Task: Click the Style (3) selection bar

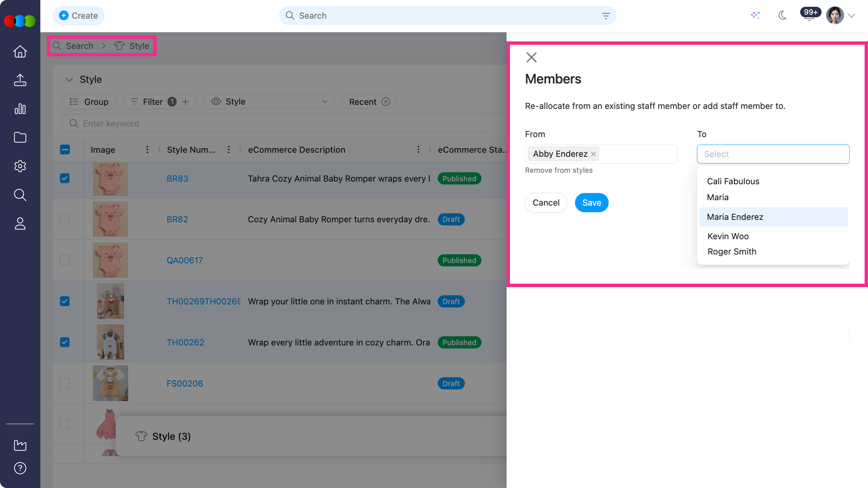Action: tap(311, 436)
